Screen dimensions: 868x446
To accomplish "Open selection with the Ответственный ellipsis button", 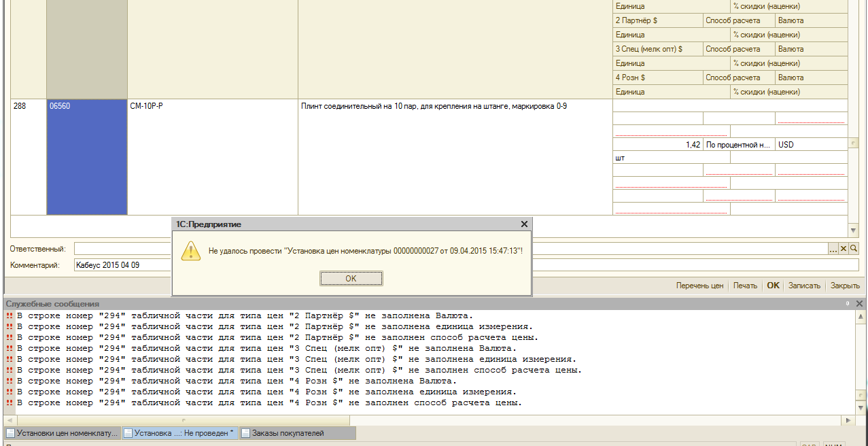I will click(833, 249).
